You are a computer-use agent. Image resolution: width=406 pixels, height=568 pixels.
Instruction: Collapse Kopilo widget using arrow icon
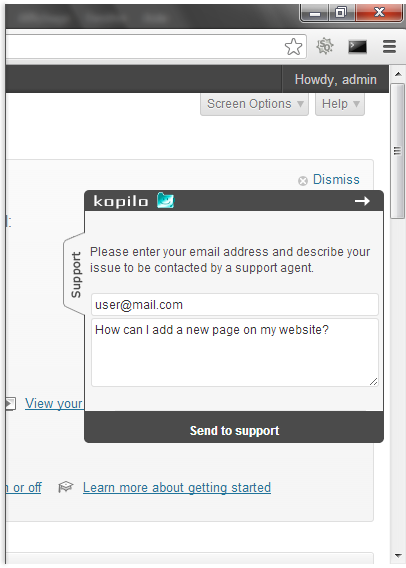362,201
